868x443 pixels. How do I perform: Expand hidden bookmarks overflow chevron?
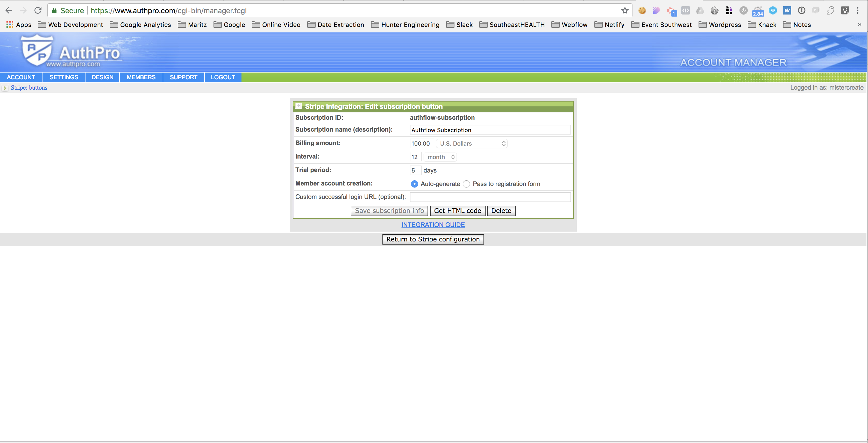[859, 25]
